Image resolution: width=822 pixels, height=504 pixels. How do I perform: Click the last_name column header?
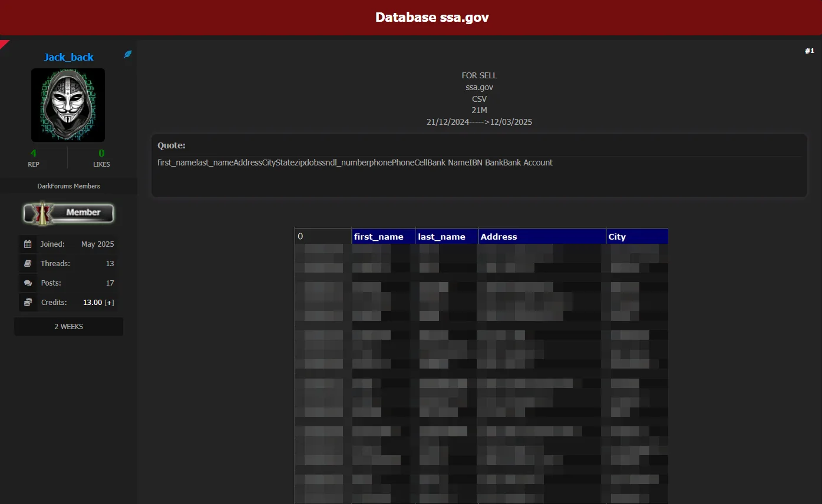(447, 236)
